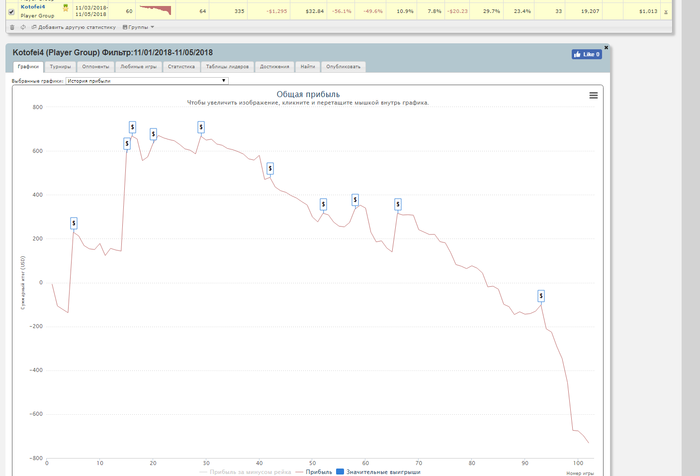Remove the Kotofei4 row with its x icon

click(666, 12)
